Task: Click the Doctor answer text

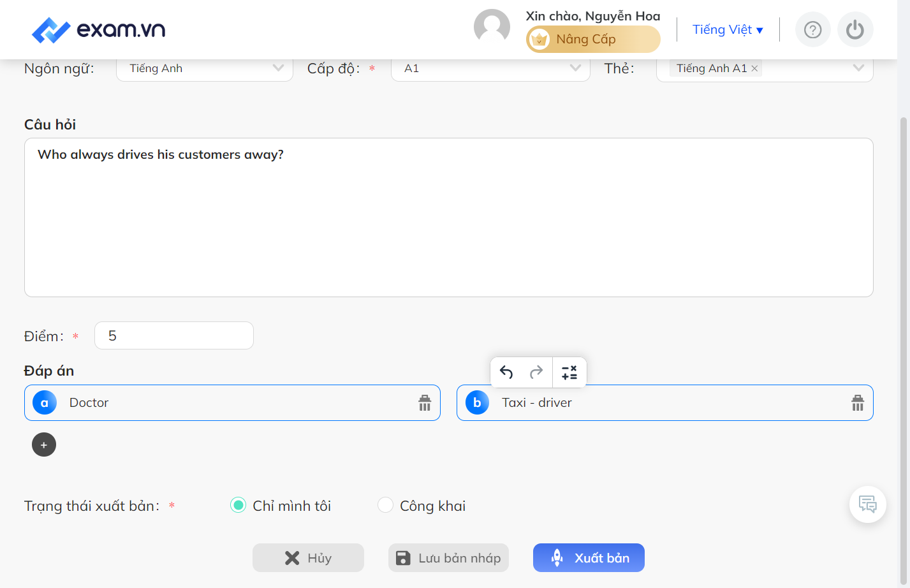Action: tap(89, 403)
